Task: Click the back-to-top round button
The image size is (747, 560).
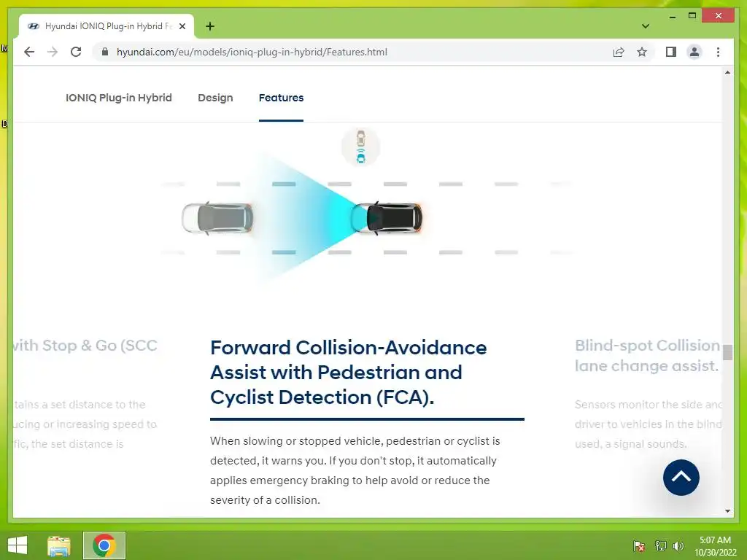Action: 681,478
